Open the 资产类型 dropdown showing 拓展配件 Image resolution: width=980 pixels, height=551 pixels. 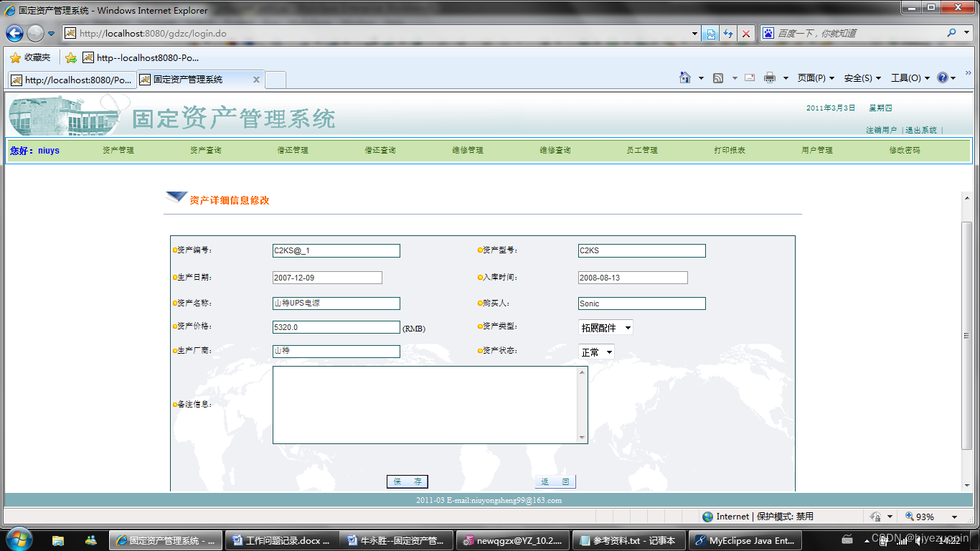click(606, 328)
